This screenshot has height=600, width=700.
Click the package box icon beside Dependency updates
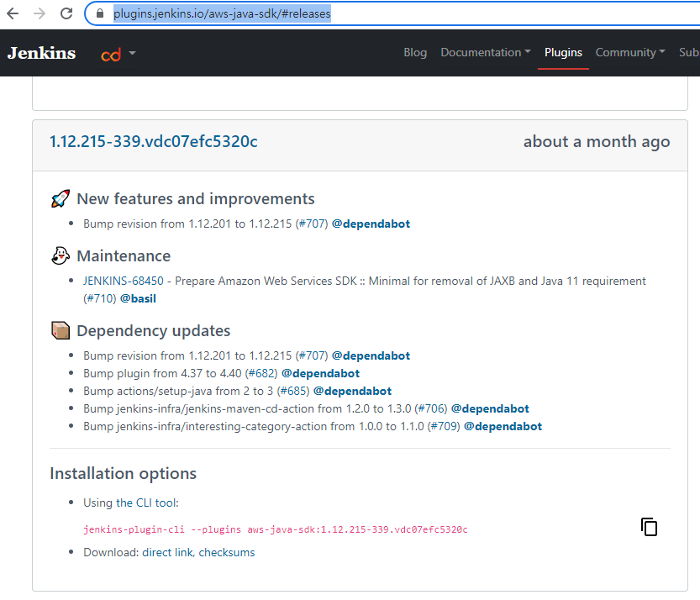click(x=61, y=331)
